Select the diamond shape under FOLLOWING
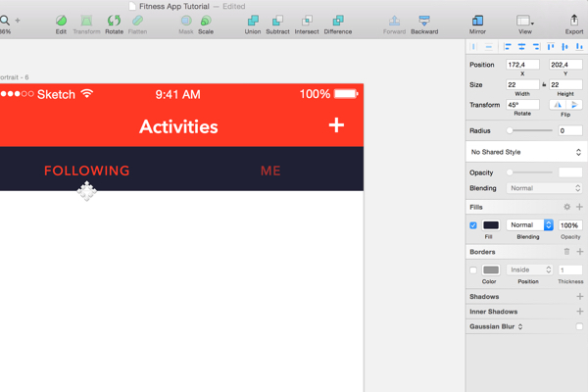The image size is (588, 392). [86, 191]
